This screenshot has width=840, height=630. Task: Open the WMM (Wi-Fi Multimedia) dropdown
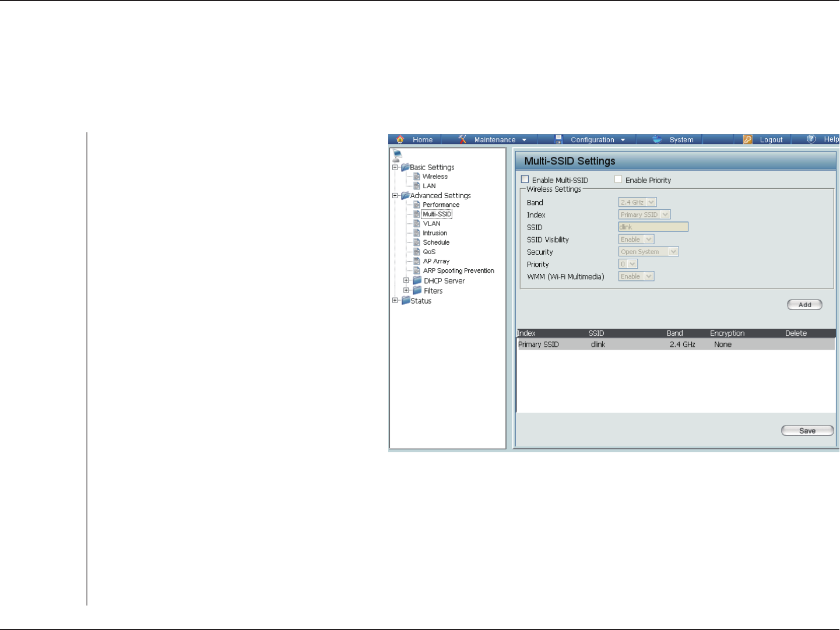(x=636, y=276)
